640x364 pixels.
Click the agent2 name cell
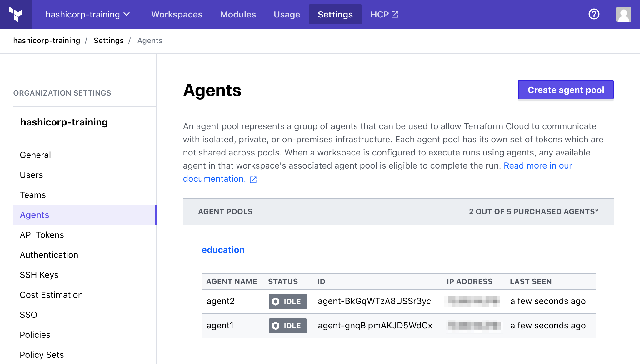point(221,301)
